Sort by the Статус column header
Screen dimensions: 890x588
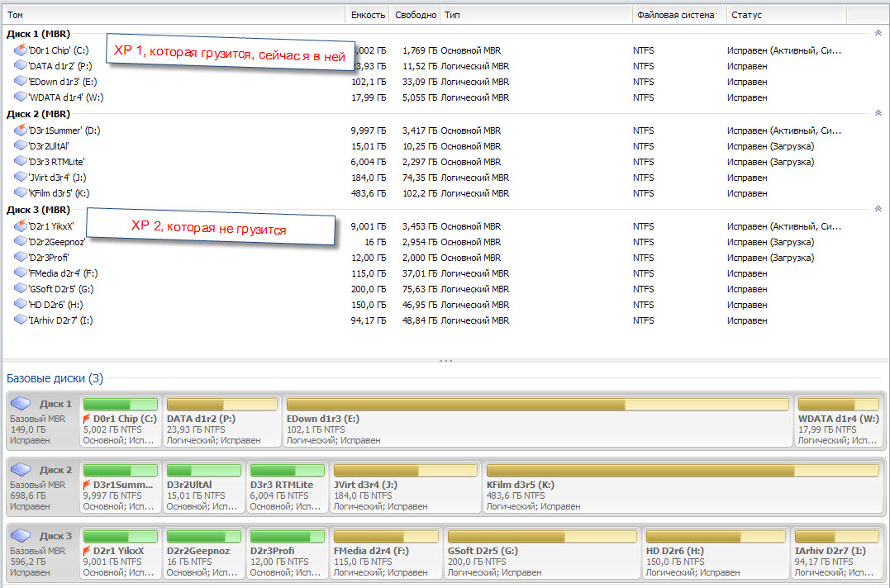pyautogui.click(x=786, y=15)
